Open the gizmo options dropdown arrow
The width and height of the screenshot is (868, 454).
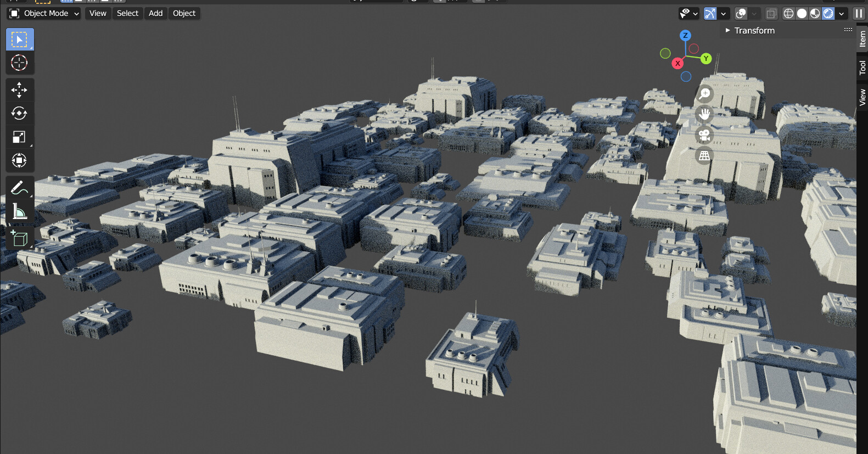pos(724,13)
